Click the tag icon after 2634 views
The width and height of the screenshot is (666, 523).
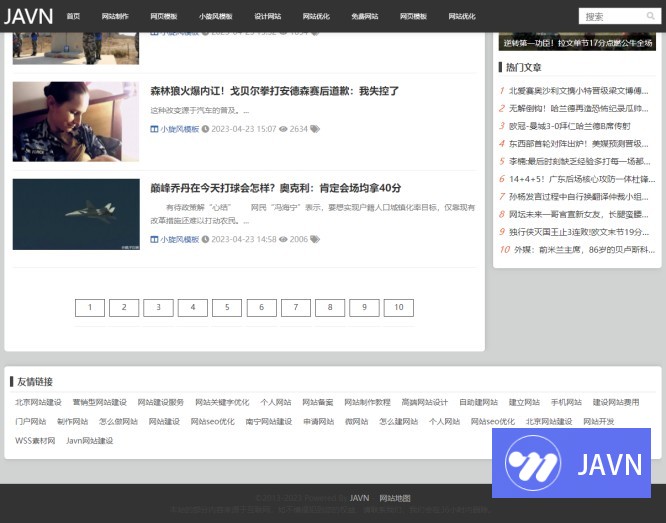pyautogui.click(x=315, y=129)
